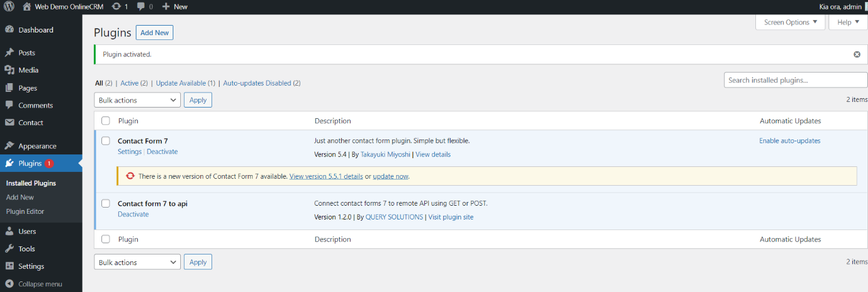Click the Add New plugin button
The width and height of the screenshot is (868, 292).
point(155,33)
